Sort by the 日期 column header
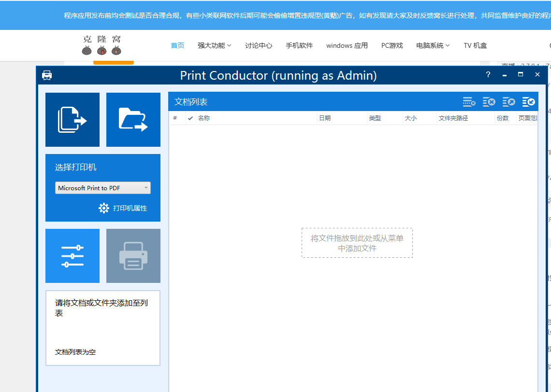 (342, 118)
